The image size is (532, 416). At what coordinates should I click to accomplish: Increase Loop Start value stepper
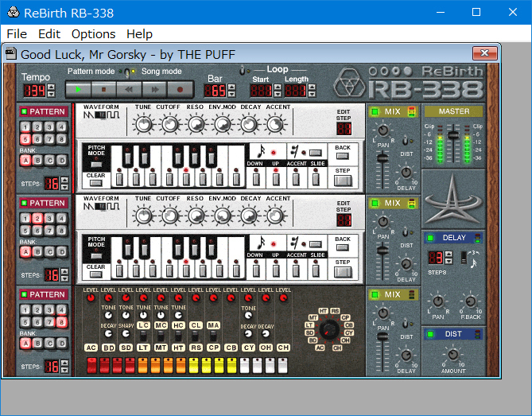tap(278, 87)
